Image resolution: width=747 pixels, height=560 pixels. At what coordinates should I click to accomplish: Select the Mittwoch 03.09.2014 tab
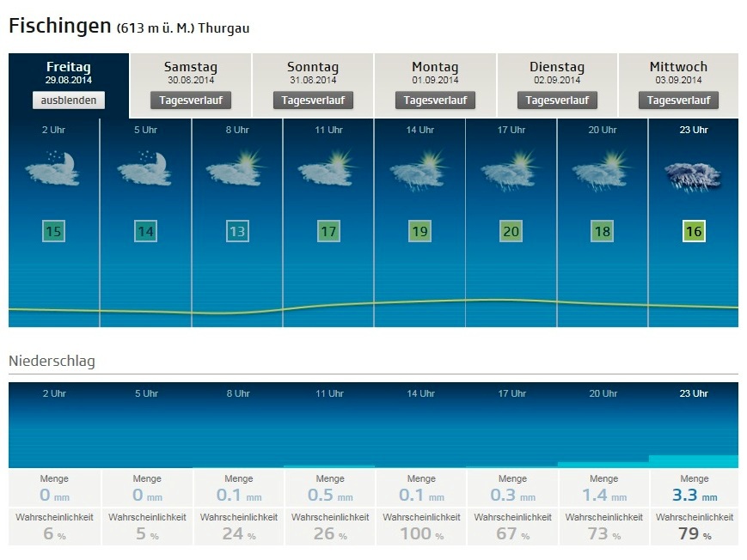[x=678, y=85]
